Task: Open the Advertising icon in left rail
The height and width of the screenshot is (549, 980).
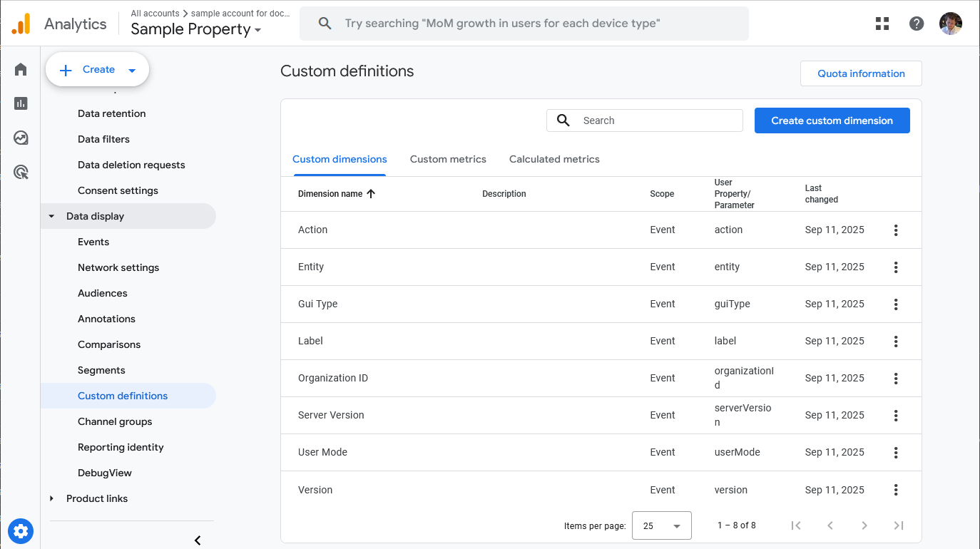Action: pos(21,172)
